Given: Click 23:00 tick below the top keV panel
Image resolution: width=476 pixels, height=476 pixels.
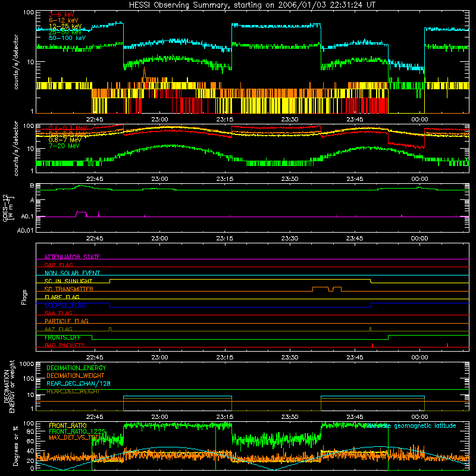Looking at the screenshot, I should [159, 120].
